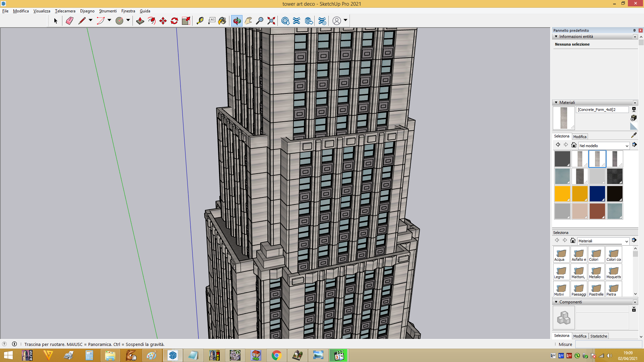
Task: Open the Statistiche components tab
Action: (x=599, y=336)
